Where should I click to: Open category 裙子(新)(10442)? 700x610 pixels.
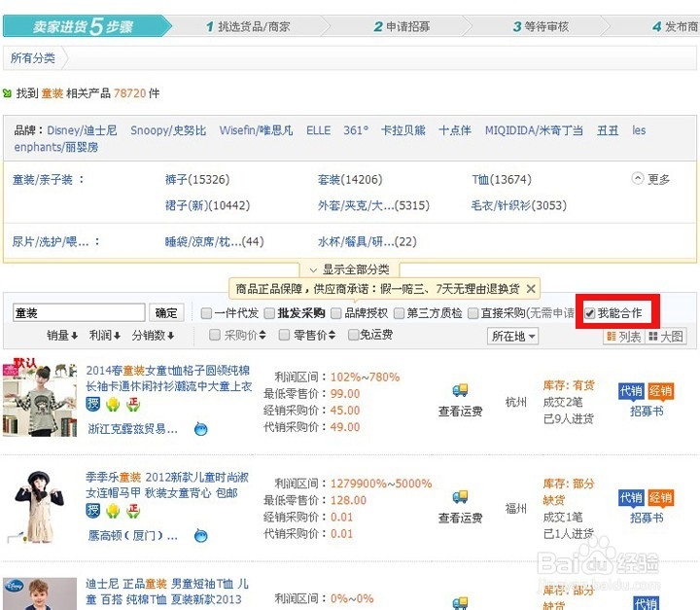tap(208, 205)
